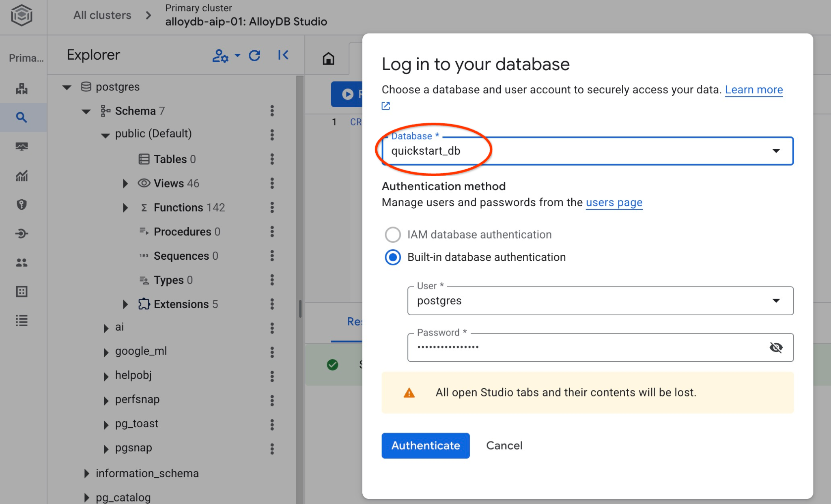831x504 pixels.
Task: Collapse the postgres database node
Action: coord(67,87)
